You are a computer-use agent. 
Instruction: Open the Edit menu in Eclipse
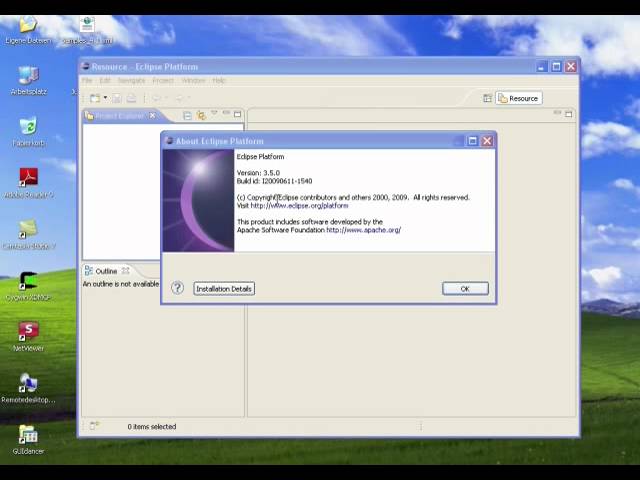[105, 80]
